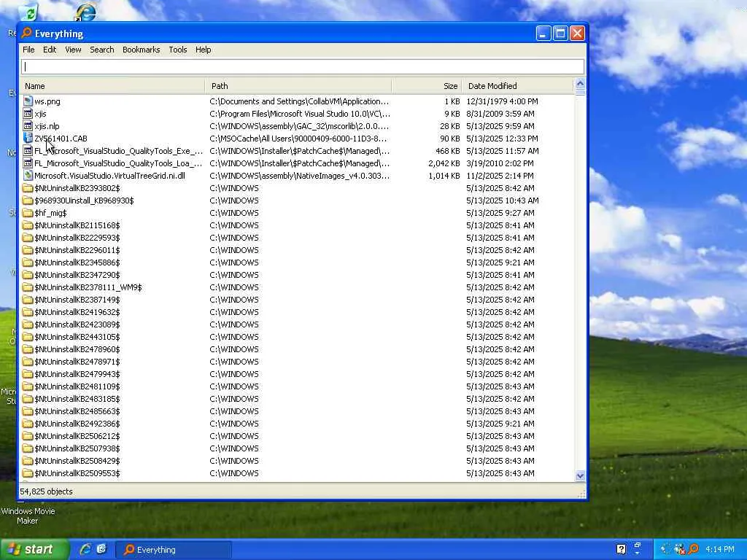Image resolution: width=747 pixels, height=560 pixels.
Task: Select the $NtUninstallKB2345886$ folder icon
Action: pyautogui.click(x=28, y=262)
